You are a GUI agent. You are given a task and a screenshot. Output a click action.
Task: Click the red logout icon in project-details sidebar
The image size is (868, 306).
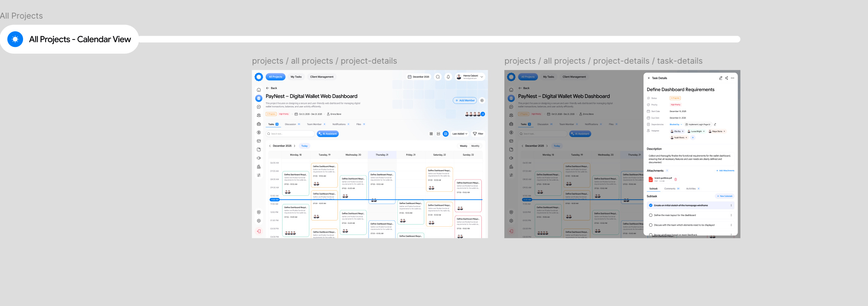259,231
